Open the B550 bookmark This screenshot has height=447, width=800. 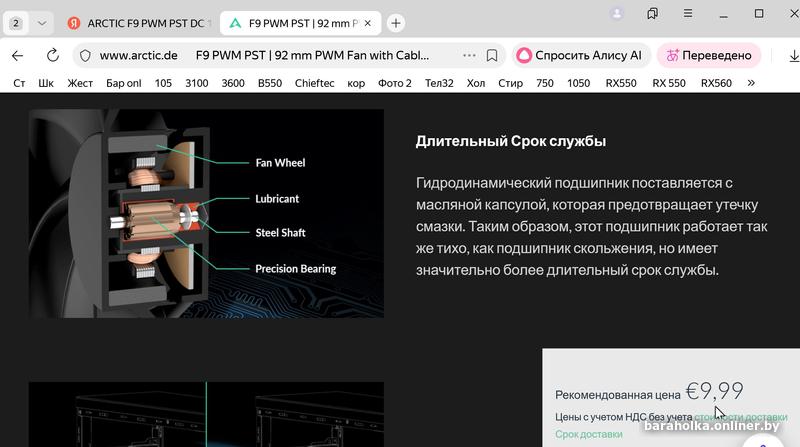(x=270, y=83)
